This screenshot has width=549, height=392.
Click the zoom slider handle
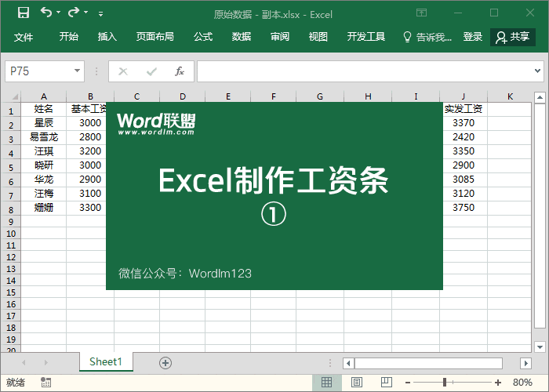tap(445, 382)
